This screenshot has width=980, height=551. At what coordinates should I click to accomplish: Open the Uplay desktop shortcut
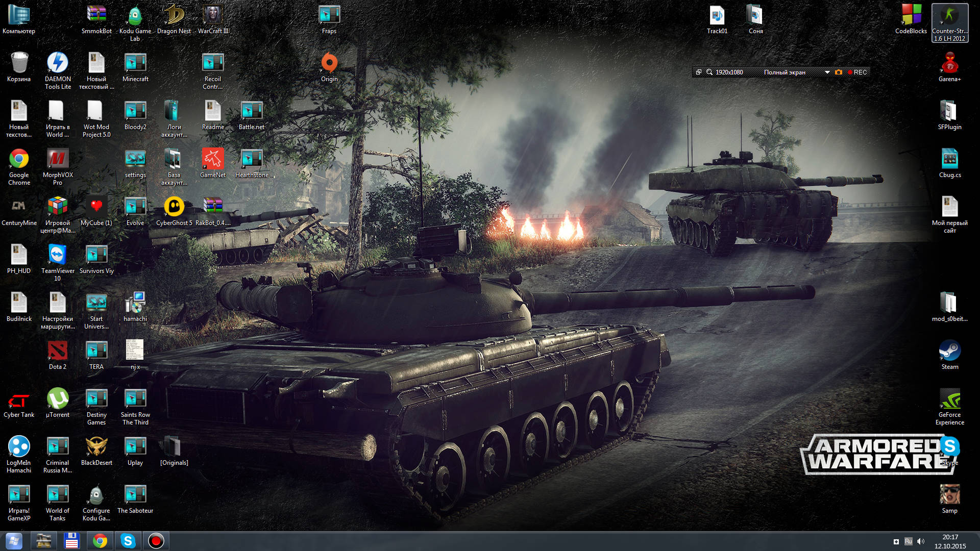(x=135, y=451)
